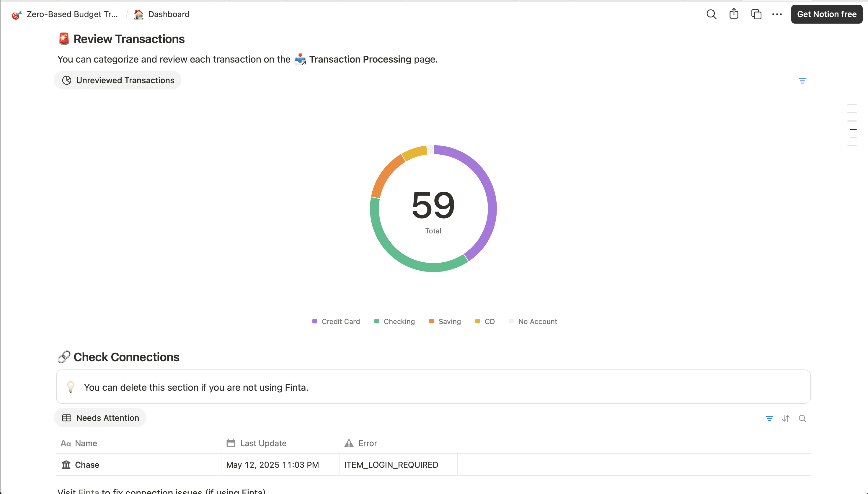Click the Checking legend swatch

tap(376, 321)
